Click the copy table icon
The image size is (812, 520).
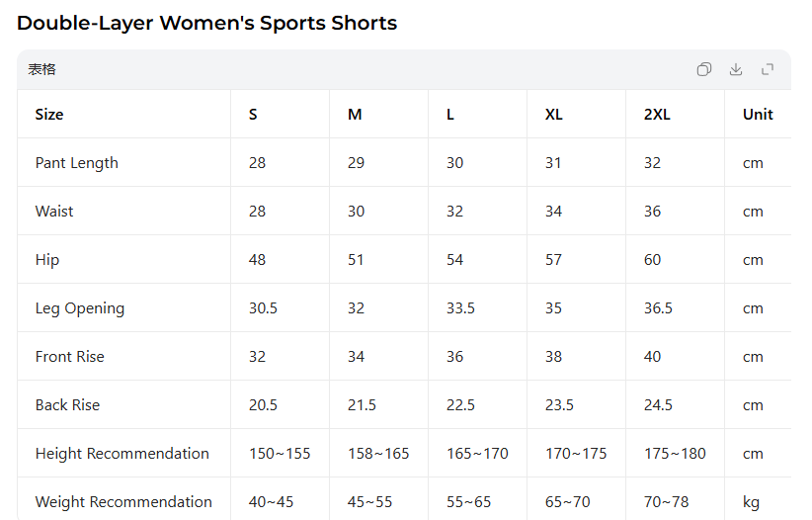[703, 69]
